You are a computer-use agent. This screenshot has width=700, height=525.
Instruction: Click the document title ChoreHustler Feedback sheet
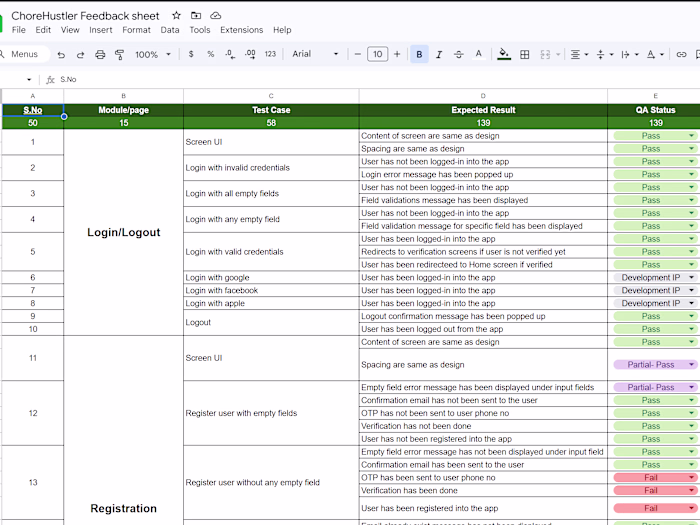point(85,16)
